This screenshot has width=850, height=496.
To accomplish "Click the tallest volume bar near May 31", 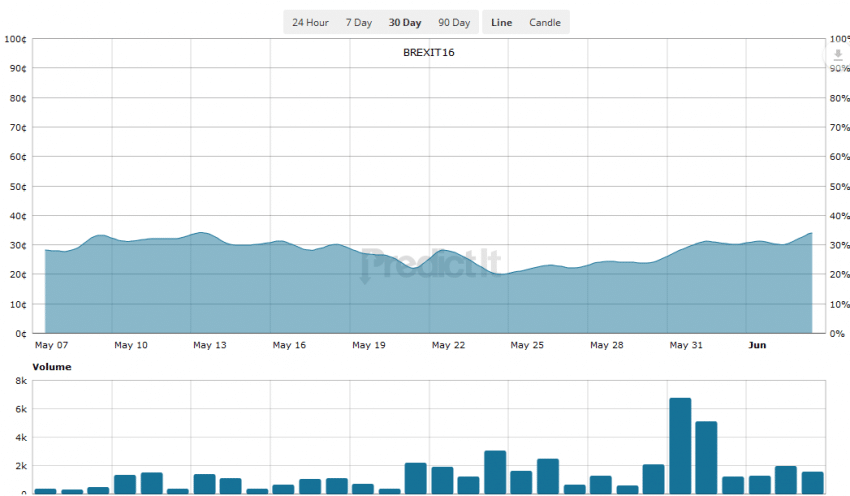I will point(680,446).
